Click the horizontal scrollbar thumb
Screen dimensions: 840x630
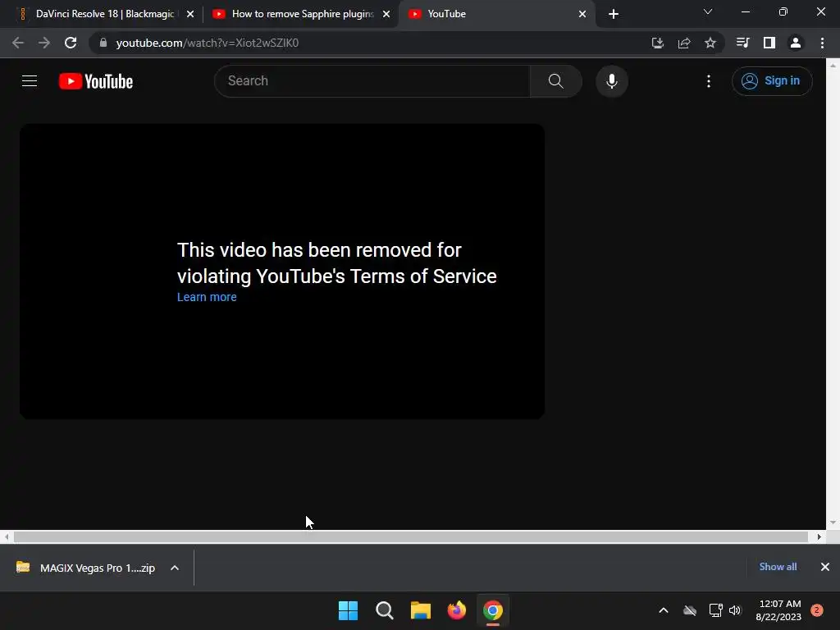pos(411,536)
